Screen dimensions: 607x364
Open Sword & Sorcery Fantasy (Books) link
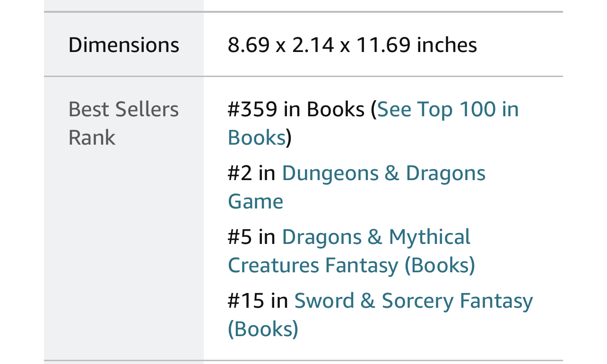click(x=381, y=315)
